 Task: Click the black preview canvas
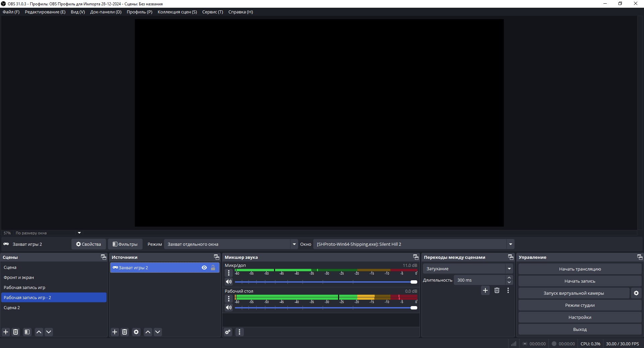319,123
